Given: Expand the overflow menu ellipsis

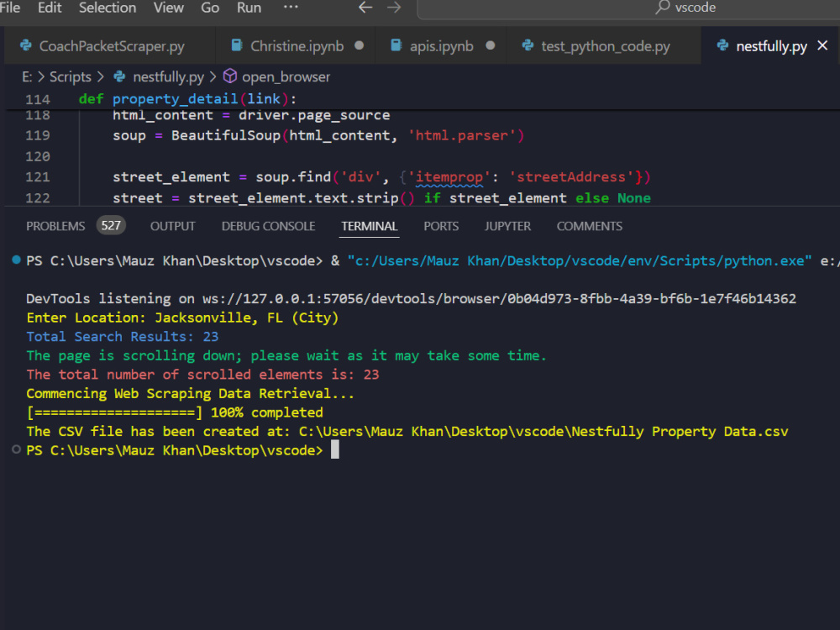Looking at the screenshot, I should (291, 7).
